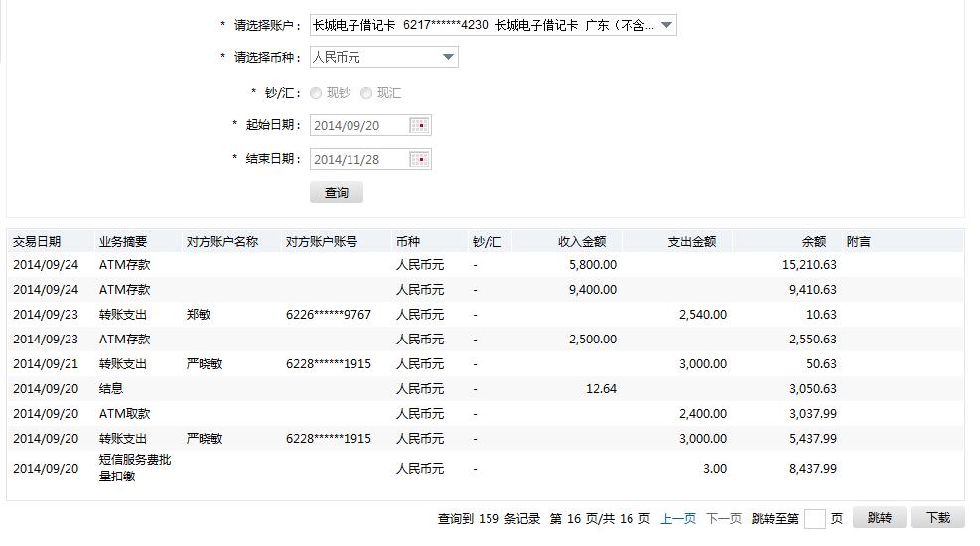Expand the 人民币元 currency dropdown
The height and width of the screenshot is (546, 980).
[x=448, y=57]
